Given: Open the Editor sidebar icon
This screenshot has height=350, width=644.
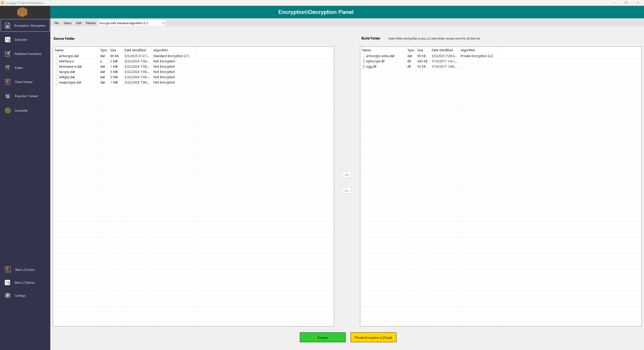Looking at the screenshot, I should pyautogui.click(x=8, y=68).
